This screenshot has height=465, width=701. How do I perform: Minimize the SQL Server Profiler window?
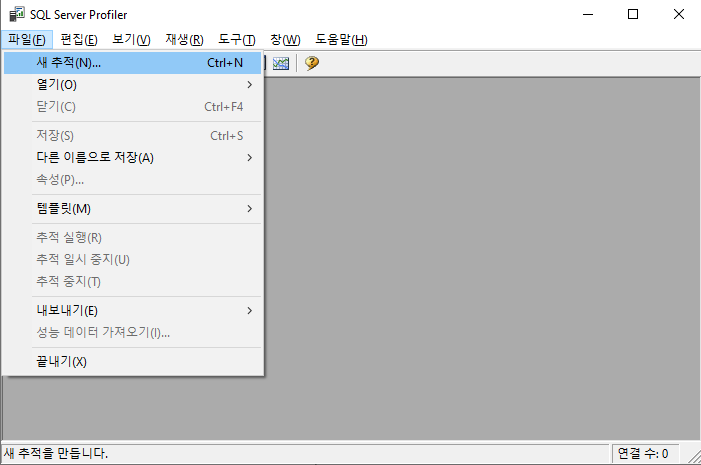click(588, 14)
